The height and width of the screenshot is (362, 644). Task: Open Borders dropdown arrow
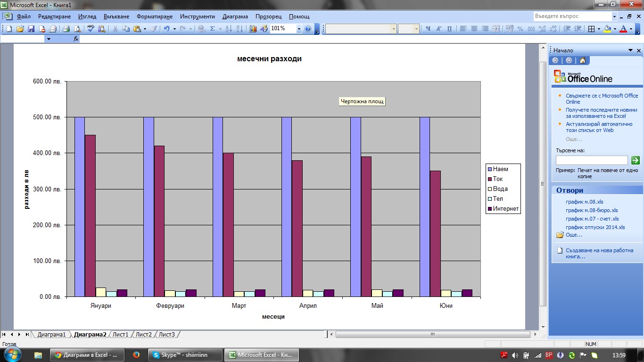click(599, 29)
